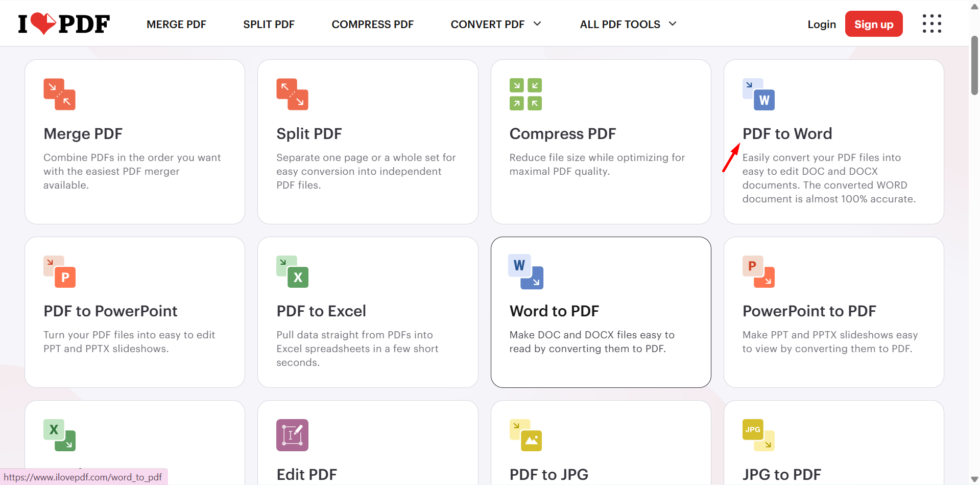Click the 'Turn your PDF files into' description
The image size is (980, 485).
129,342
